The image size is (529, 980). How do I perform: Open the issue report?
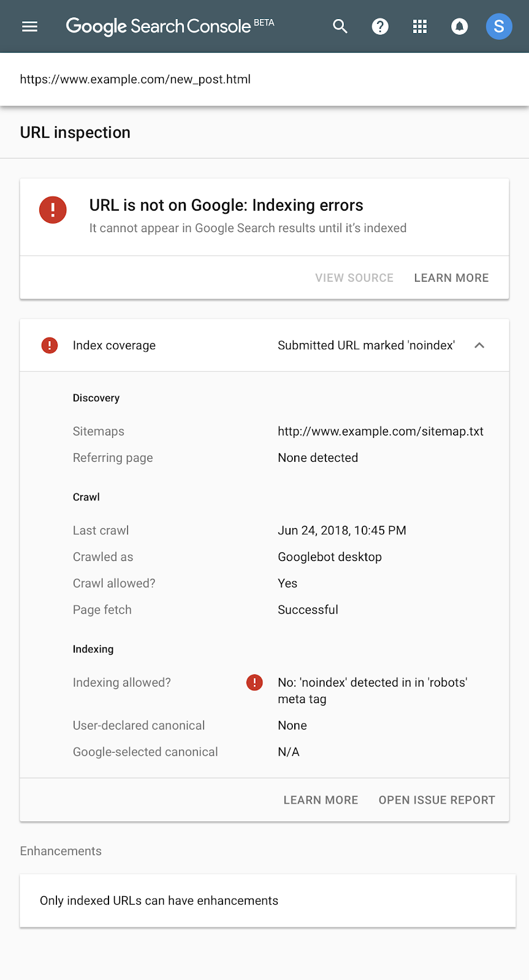[x=436, y=800]
